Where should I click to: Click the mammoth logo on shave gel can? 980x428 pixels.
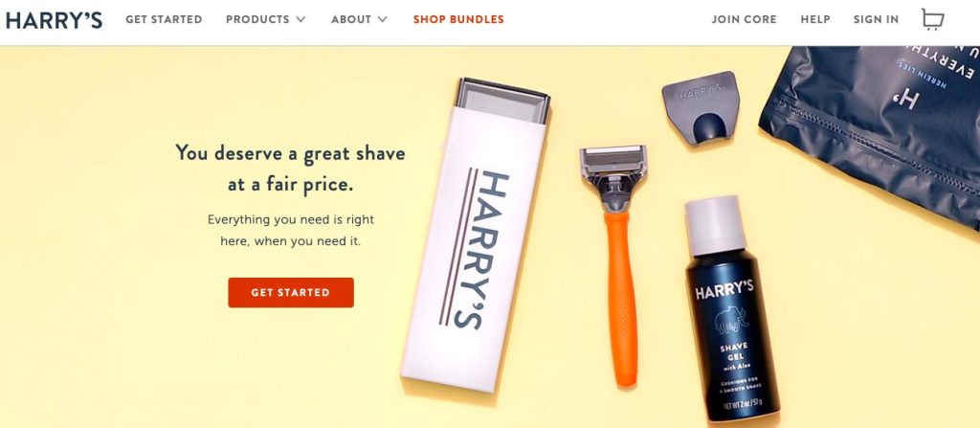click(732, 319)
